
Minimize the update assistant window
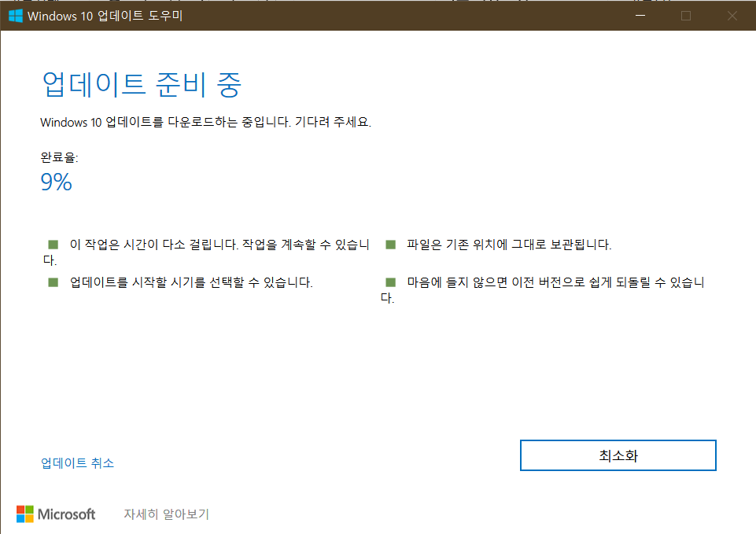coord(640,16)
